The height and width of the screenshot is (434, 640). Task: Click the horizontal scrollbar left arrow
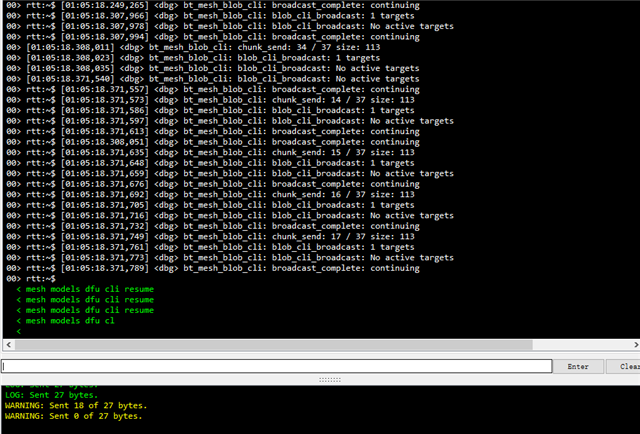pyautogui.click(x=9, y=345)
